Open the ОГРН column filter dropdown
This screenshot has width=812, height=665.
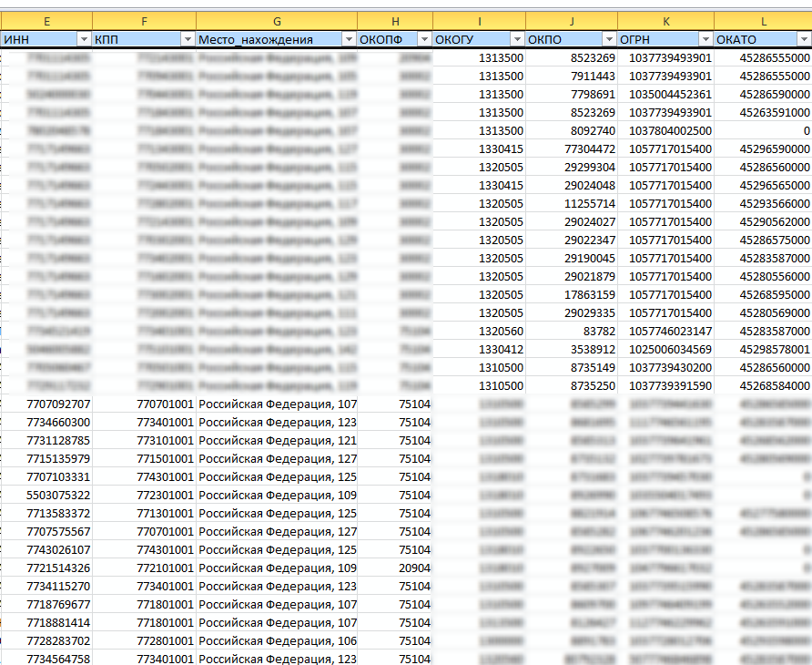(705, 39)
